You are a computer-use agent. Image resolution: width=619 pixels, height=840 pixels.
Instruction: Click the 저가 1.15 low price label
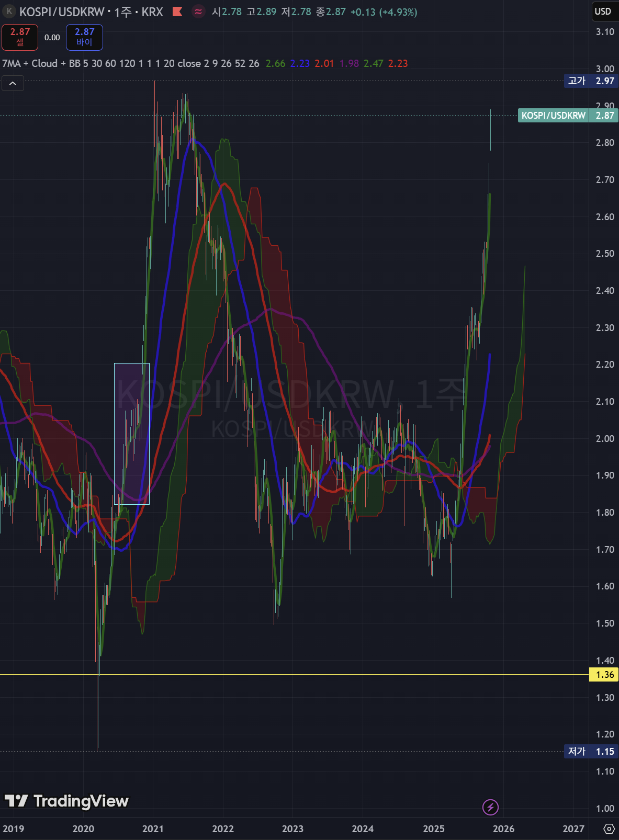[x=591, y=751]
